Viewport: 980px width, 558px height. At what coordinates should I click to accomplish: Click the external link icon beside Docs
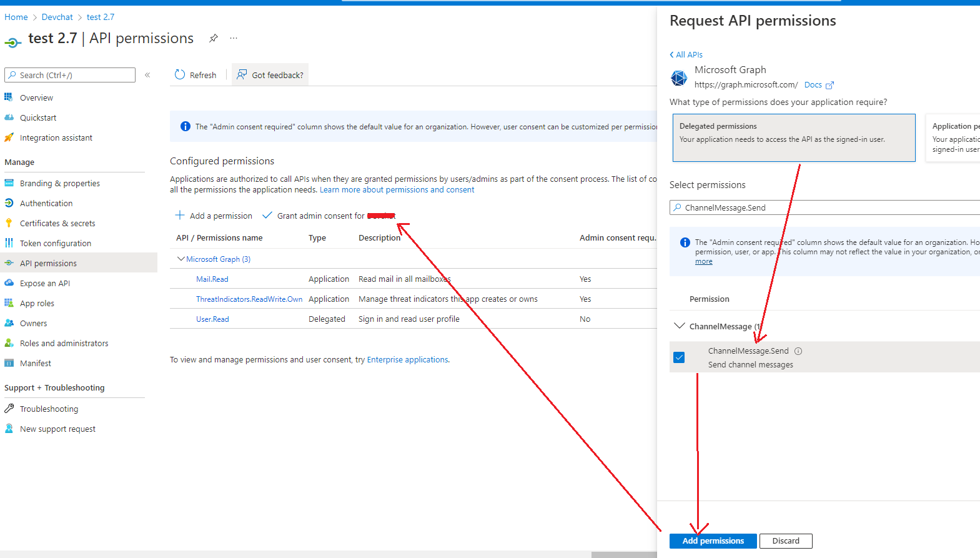(x=829, y=85)
